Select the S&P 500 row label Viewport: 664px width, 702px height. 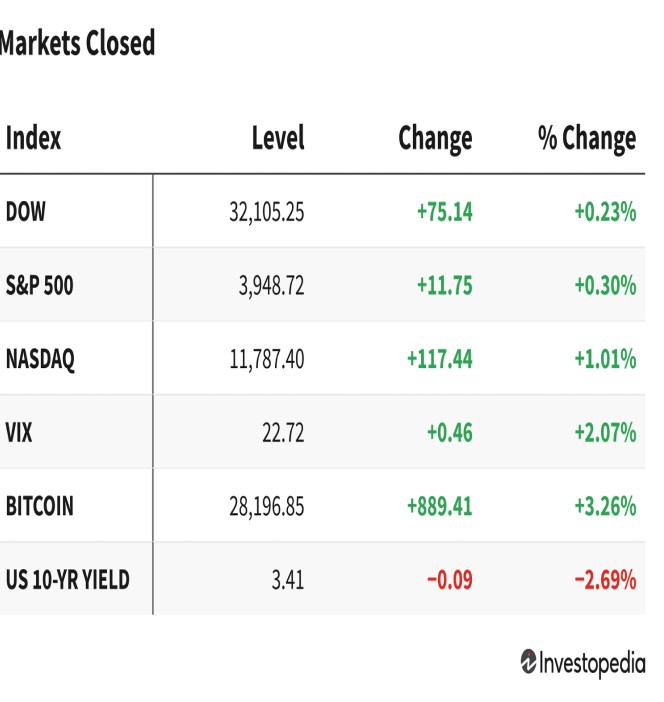point(39,285)
